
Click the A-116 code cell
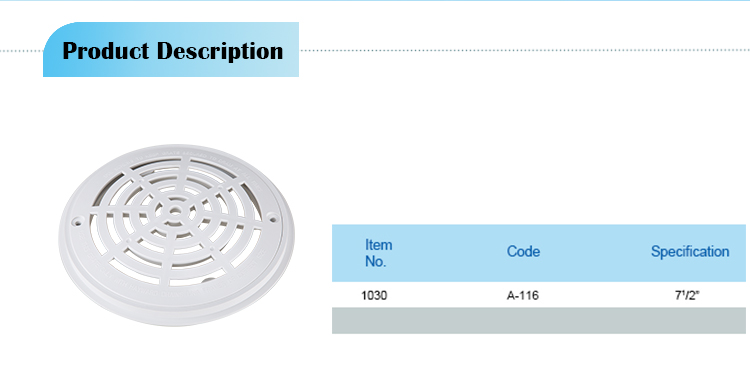click(x=523, y=296)
